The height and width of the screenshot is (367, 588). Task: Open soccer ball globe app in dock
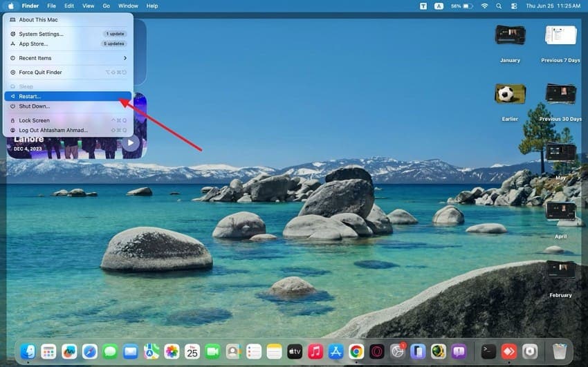[439, 352]
